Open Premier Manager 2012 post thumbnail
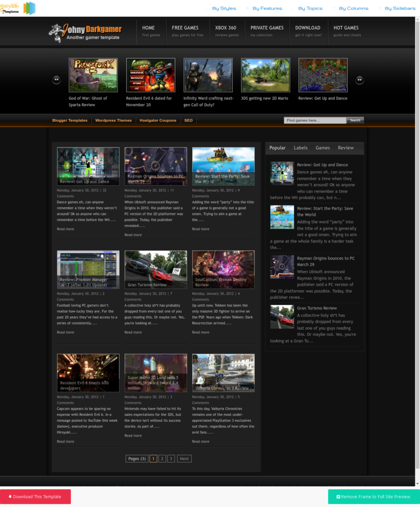The width and height of the screenshot is (420, 507). pyautogui.click(x=88, y=270)
